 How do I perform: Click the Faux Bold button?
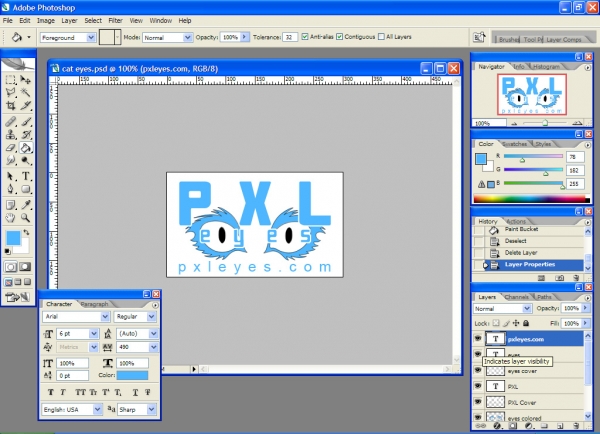(x=51, y=392)
